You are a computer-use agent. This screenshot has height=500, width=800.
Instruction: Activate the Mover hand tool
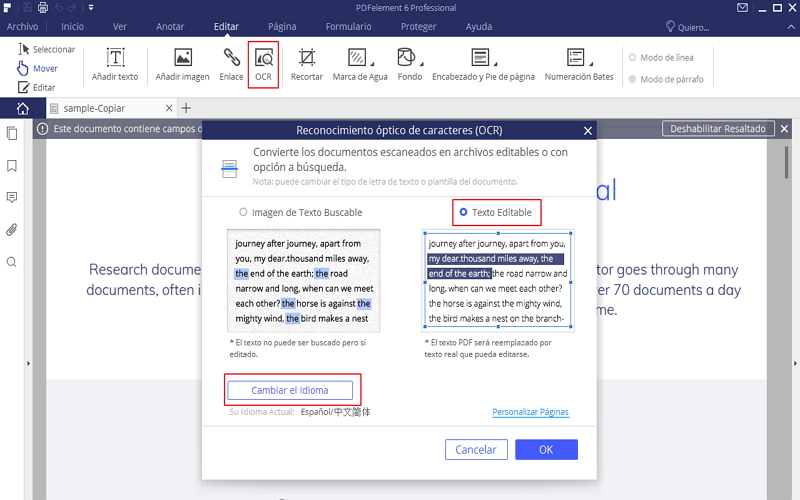(x=37, y=68)
